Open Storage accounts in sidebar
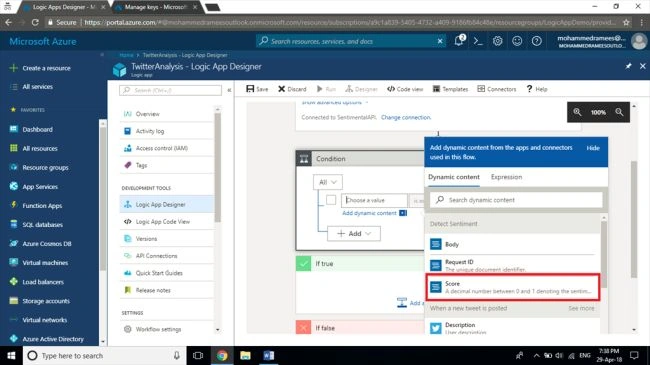650x365 pixels. [46, 301]
